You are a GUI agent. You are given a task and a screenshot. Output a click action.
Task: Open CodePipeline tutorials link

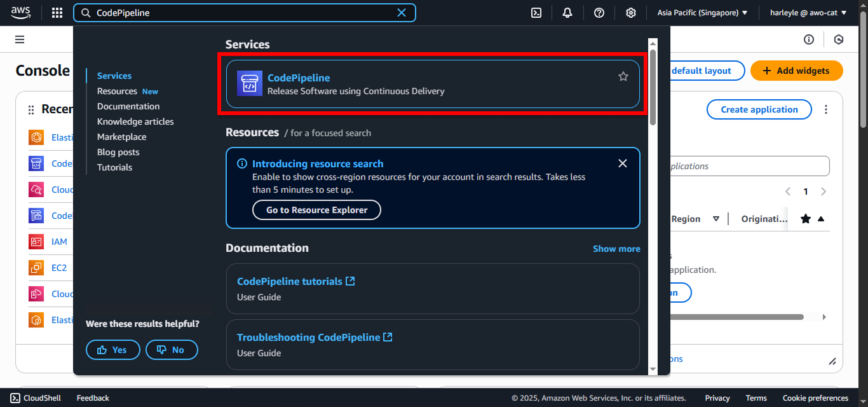click(295, 281)
